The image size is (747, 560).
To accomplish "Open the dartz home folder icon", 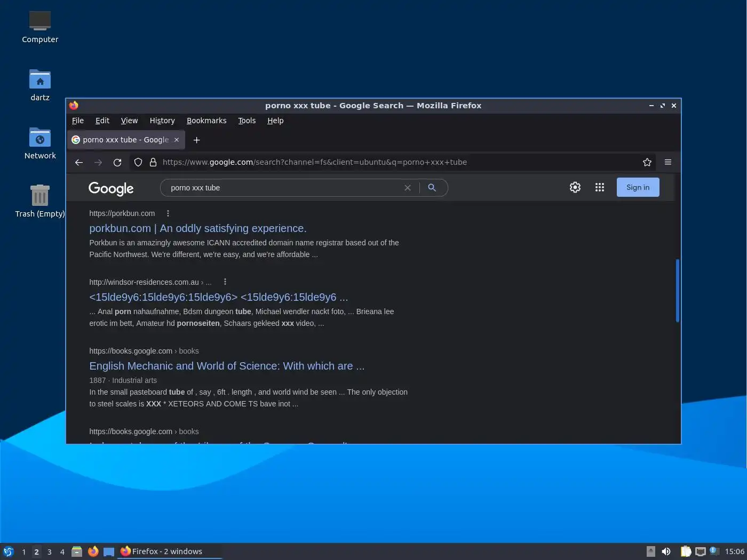I will click(40, 85).
